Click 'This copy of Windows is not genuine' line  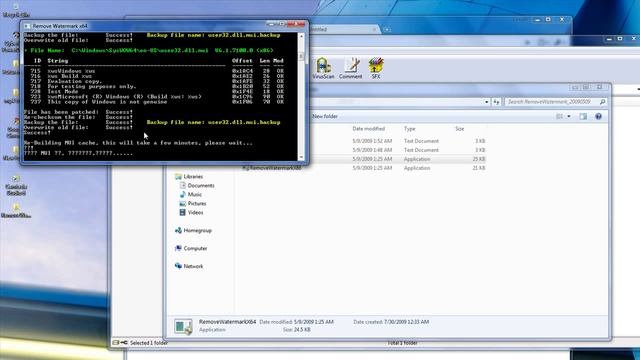107,102
